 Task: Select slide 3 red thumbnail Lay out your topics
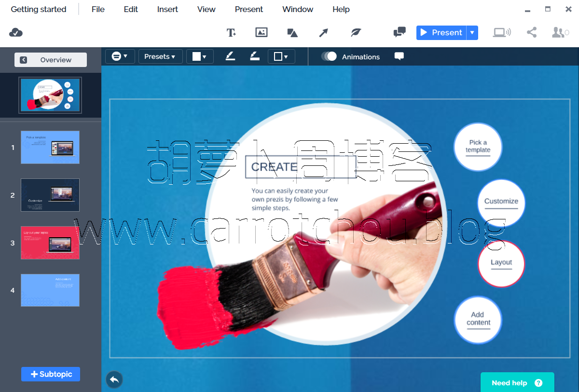[x=50, y=243]
